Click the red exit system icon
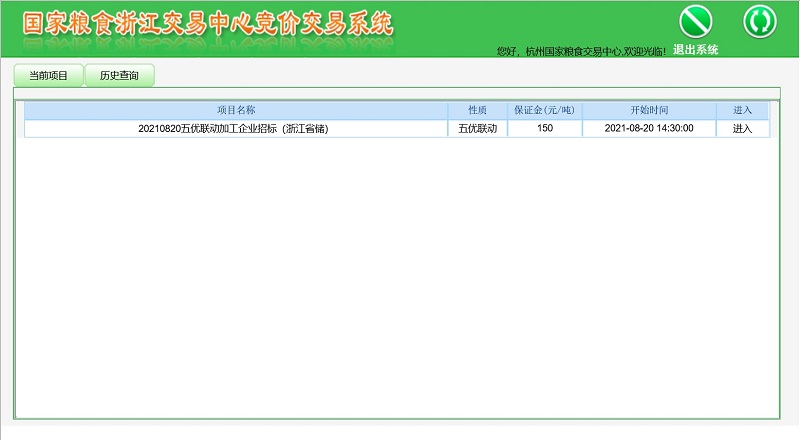The image size is (800, 440). coord(695,21)
